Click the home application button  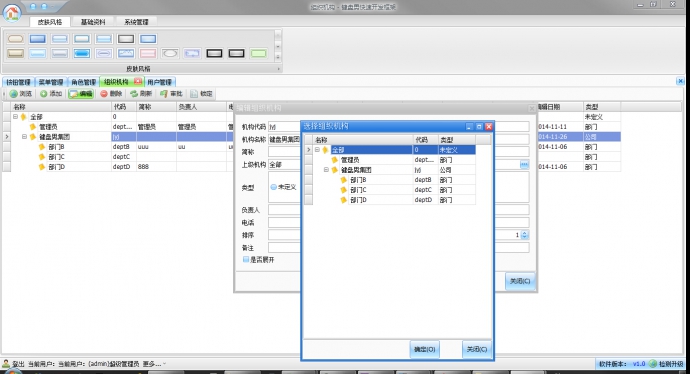[x=12, y=12]
